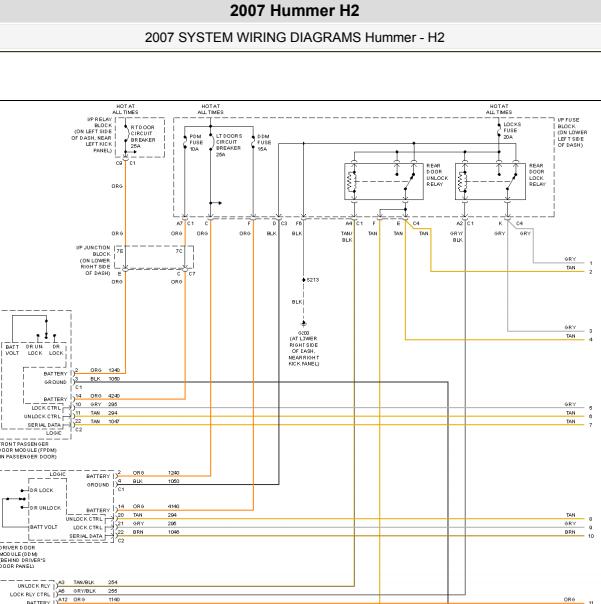Click the G203 ground symbol
Image resolution: width=601 pixels, height=604 pixels.
[304, 324]
